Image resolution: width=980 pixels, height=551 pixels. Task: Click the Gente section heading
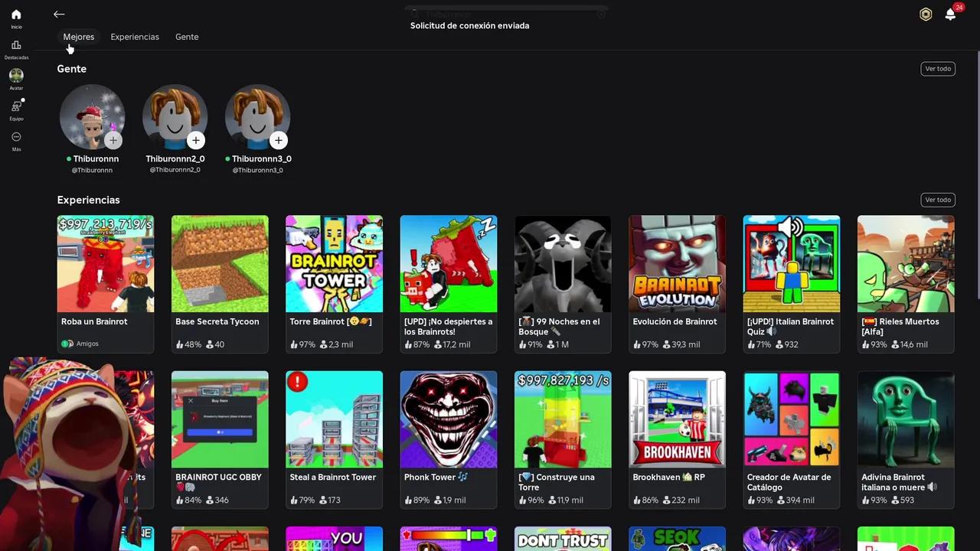72,69
